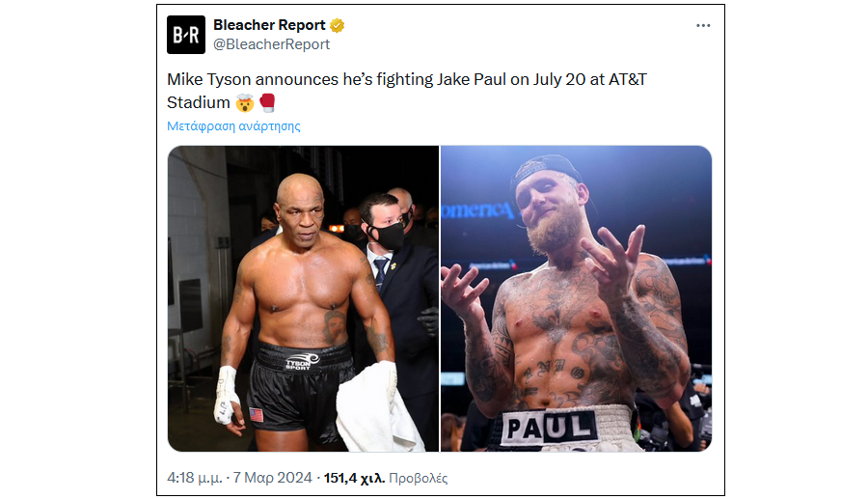Click the Προβολές views label
Viewport: 868px width, 499px height.
pos(419,478)
